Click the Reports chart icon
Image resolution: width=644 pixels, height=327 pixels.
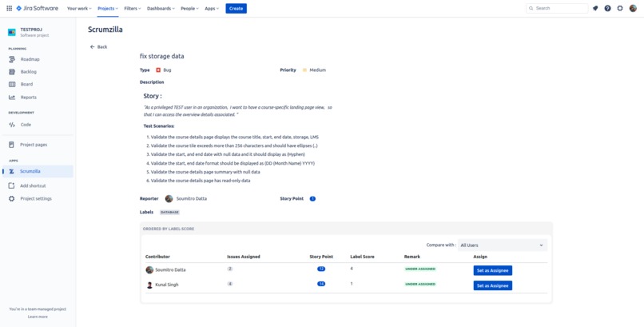click(x=12, y=98)
